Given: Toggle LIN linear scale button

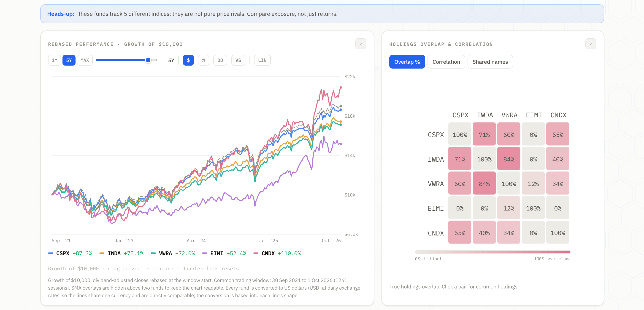Looking at the screenshot, I should click(x=262, y=60).
